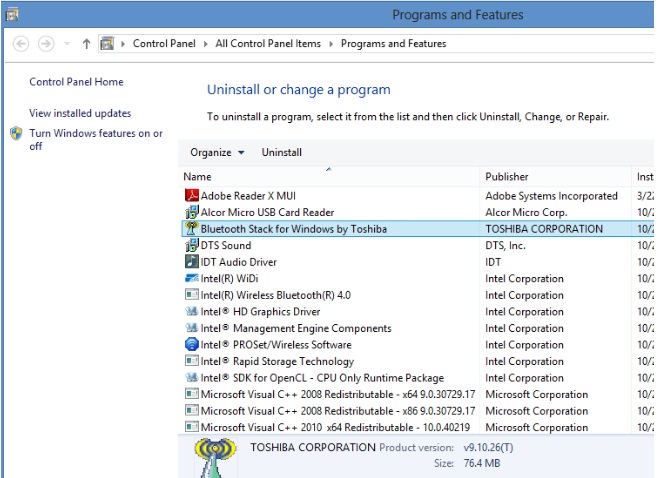Go up one level with Up arrow

click(x=86, y=44)
